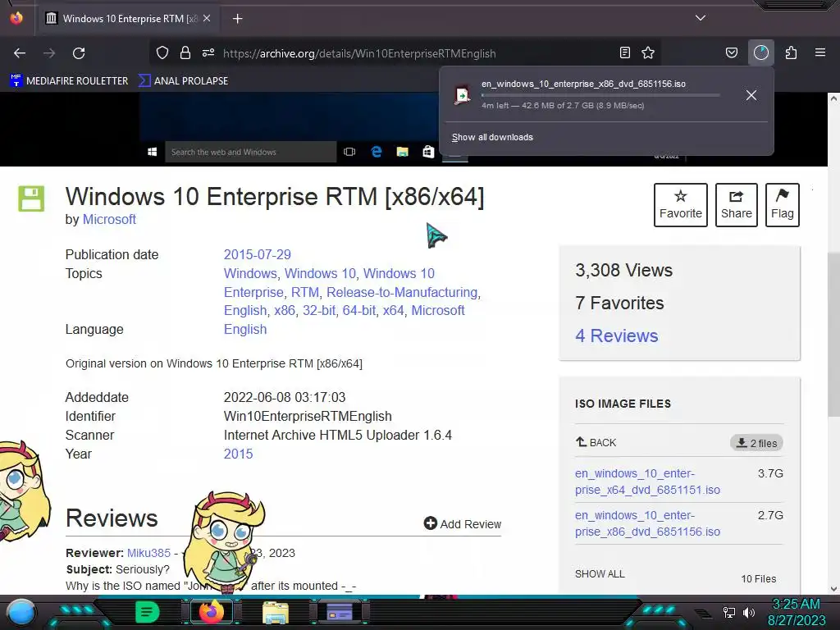The image size is (840, 630).
Task: Open the ANAL PROLAPSE bookmark
Action: [x=184, y=81]
